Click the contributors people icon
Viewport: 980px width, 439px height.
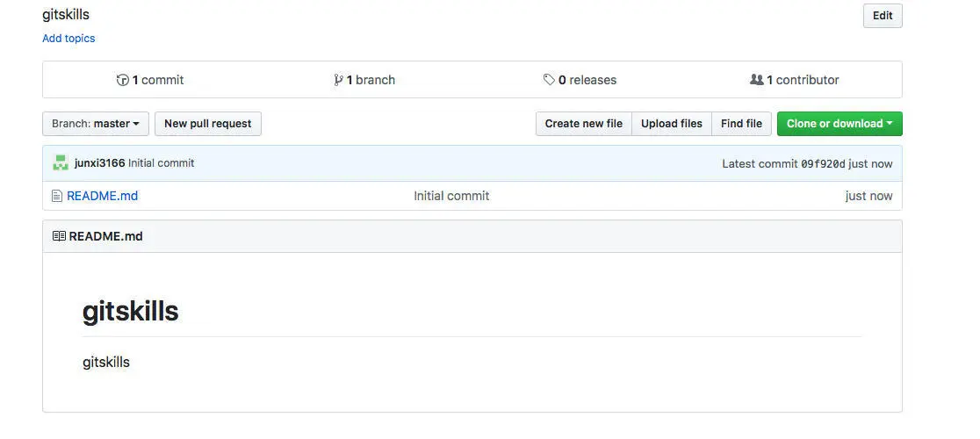click(756, 80)
